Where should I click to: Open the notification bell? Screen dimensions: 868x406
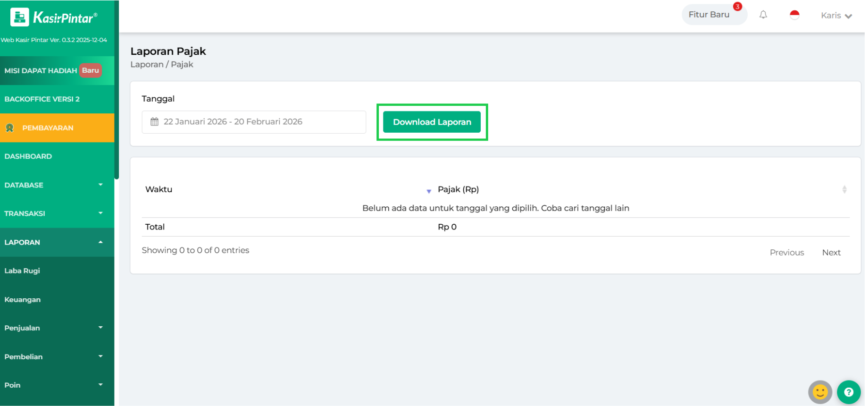[x=763, y=15]
